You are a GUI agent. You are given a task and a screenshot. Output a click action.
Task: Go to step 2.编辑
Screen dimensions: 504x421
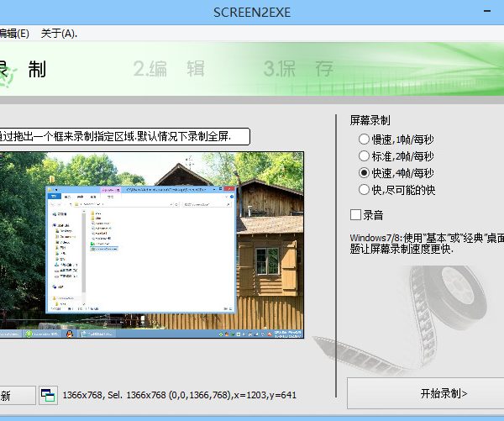pyautogui.click(x=168, y=69)
